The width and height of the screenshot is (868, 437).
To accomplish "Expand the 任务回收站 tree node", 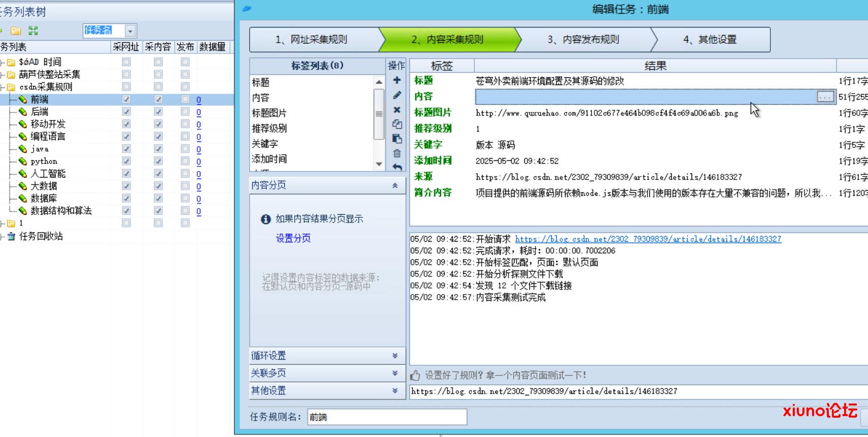I will click(x=2, y=237).
